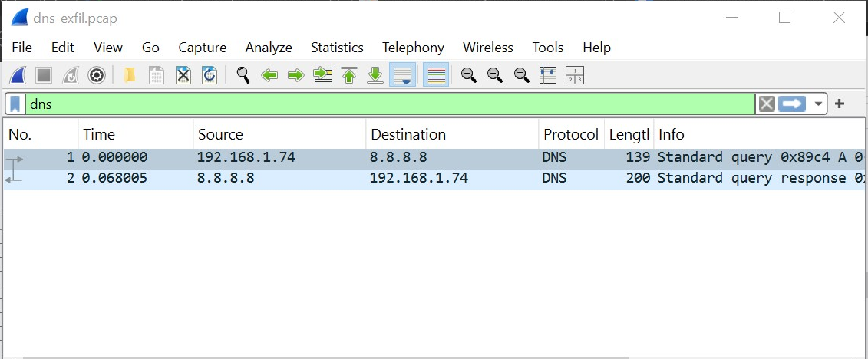This screenshot has height=359, width=868.
Task: Go forward to next packet
Action: (x=296, y=75)
